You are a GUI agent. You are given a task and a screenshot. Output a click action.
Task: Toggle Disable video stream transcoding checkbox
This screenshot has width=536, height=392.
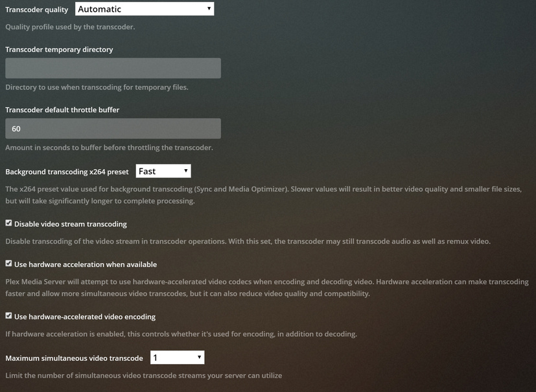click(x=8, y=223)
